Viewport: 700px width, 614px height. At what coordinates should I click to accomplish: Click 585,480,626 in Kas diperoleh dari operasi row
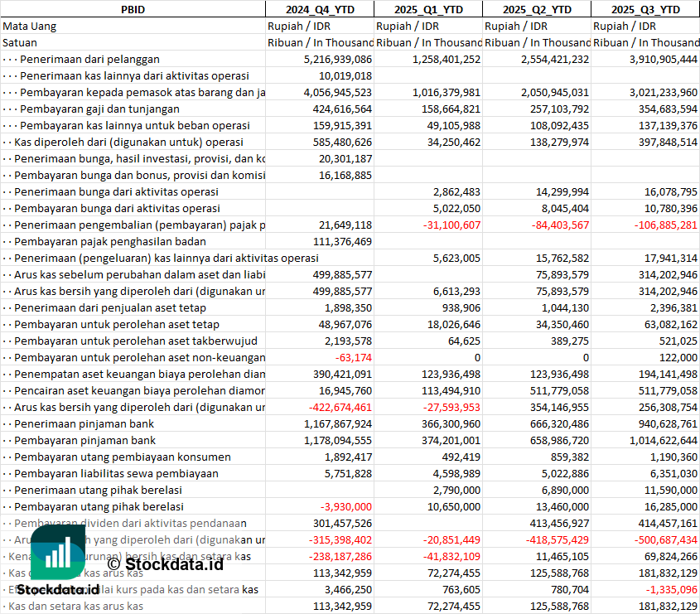[342, 142]
